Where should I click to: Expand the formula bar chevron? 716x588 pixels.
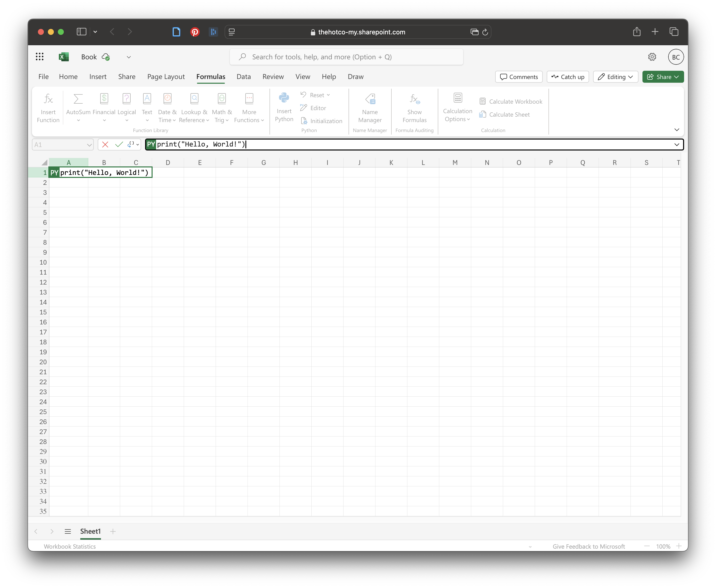(x=676, y=145)
